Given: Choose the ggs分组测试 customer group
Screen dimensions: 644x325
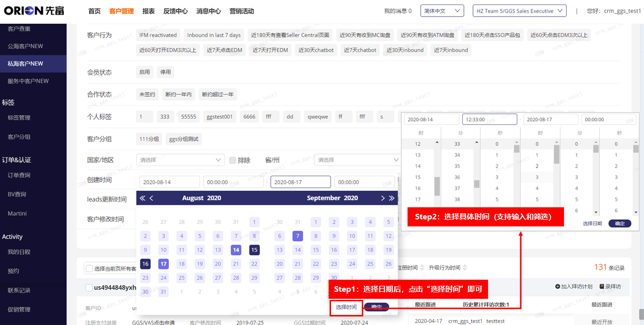Looking at the screenshot, I should click(184, 139).
